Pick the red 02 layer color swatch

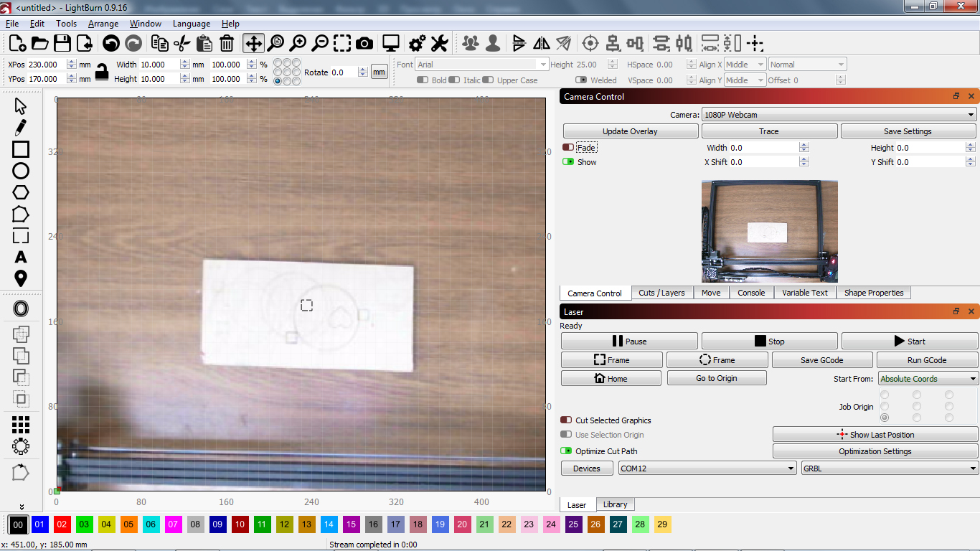(62, 524)
